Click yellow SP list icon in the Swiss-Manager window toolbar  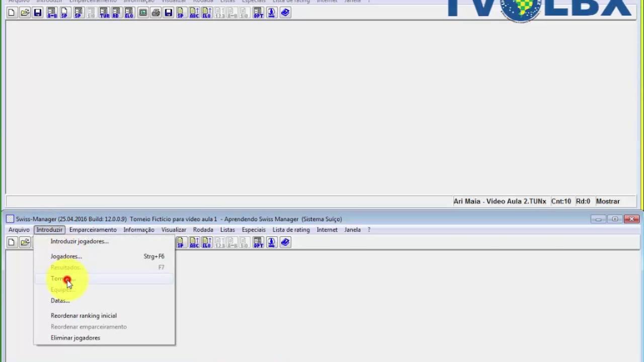[181, 242]
